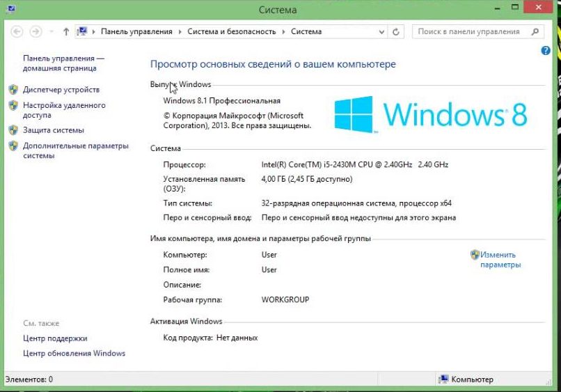Select 'Панель управления' breadcrumb
Image resolution: width=561 pixels, height=392 pixels.
(136, 31)
